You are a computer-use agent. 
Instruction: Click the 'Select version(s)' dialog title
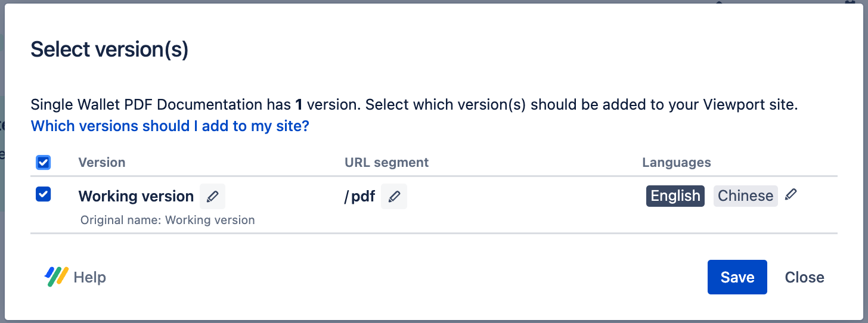pos(110,49)
